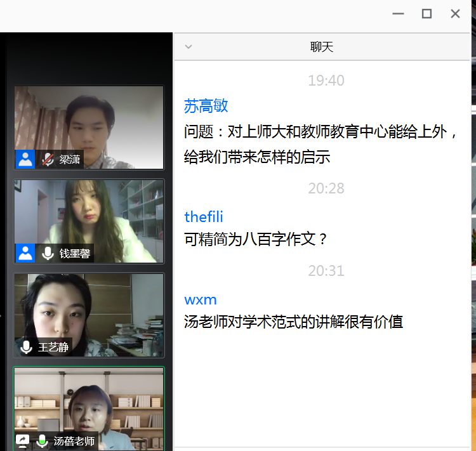Maximize the meeting window
The height and width of the screenshot is (451, 476).
click(x=427, y=14)
